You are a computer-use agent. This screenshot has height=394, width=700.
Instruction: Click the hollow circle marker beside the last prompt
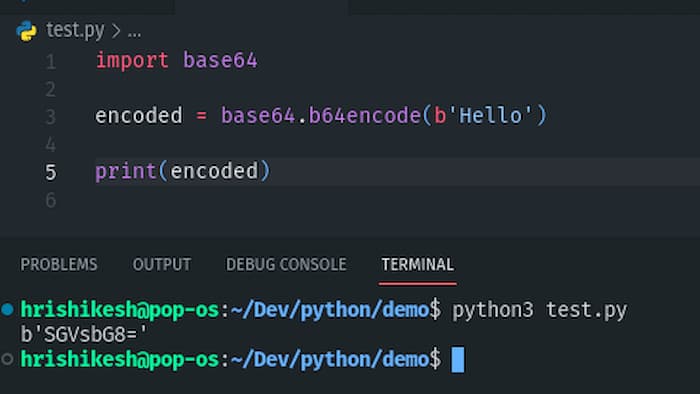point(7,359)
